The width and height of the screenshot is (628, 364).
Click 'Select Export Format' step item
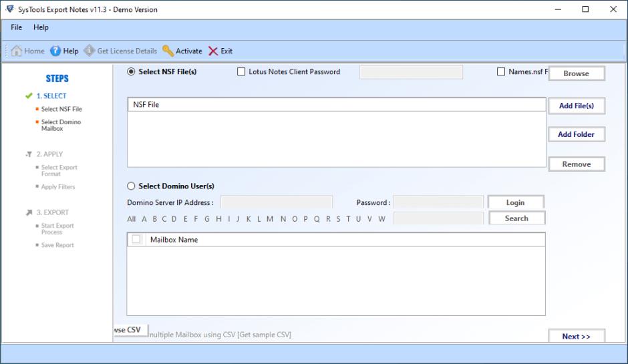click(x=59, y=170)
